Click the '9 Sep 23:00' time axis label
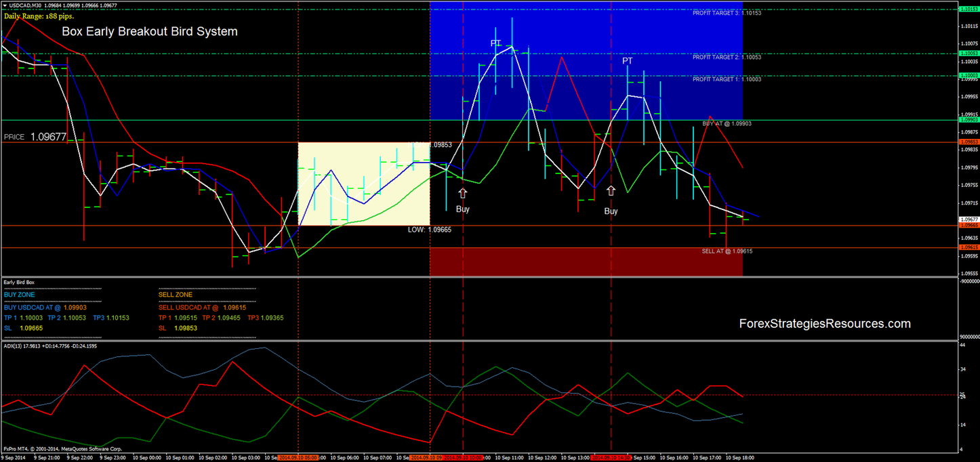980x462 pixels. 111,458
